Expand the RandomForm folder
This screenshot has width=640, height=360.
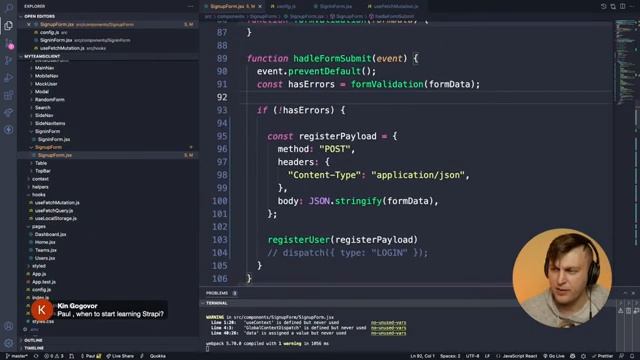tap(49, 100)
